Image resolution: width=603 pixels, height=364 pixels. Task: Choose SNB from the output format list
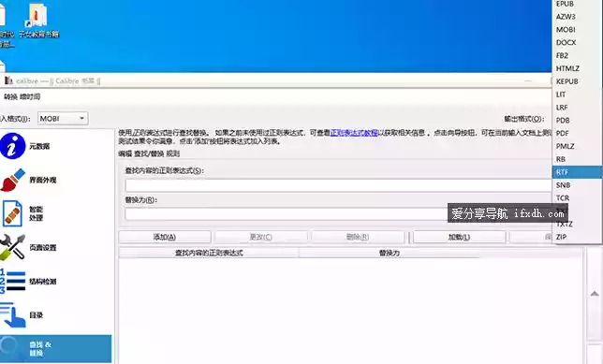[577, 185]
